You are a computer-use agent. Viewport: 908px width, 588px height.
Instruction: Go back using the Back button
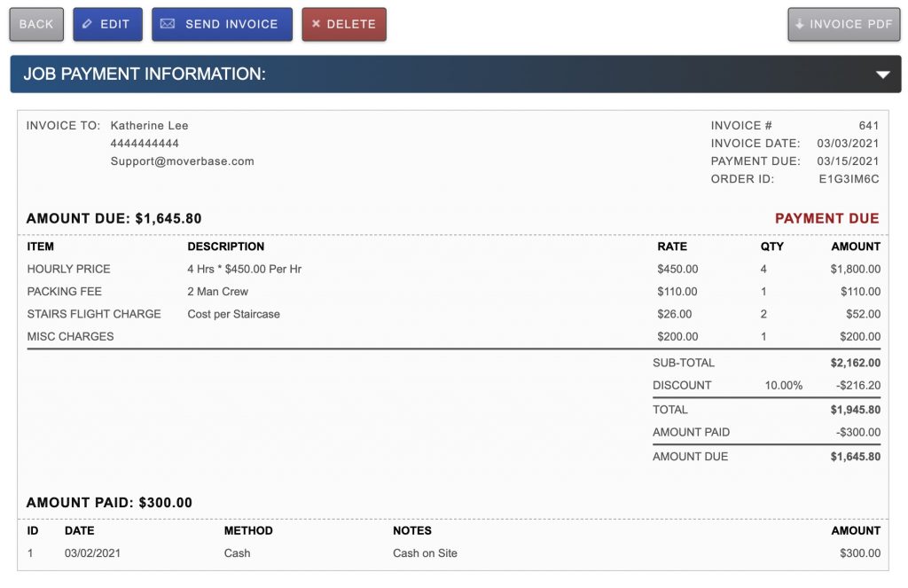(35, 24)
